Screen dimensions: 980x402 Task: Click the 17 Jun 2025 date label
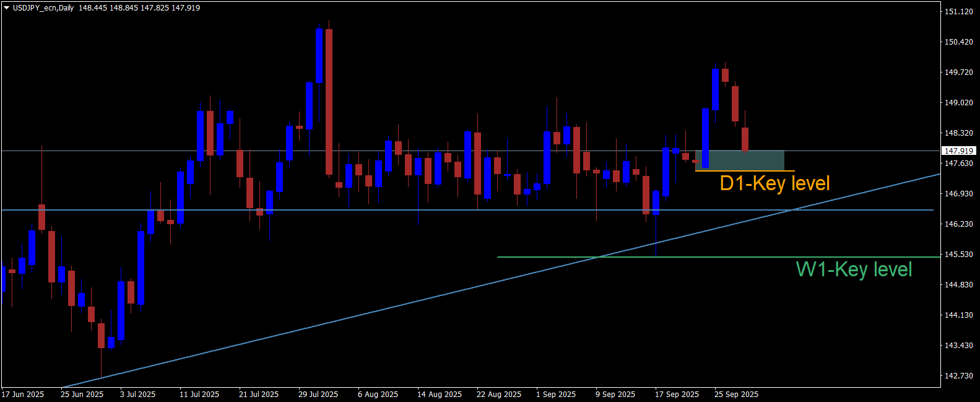[23, 395]
